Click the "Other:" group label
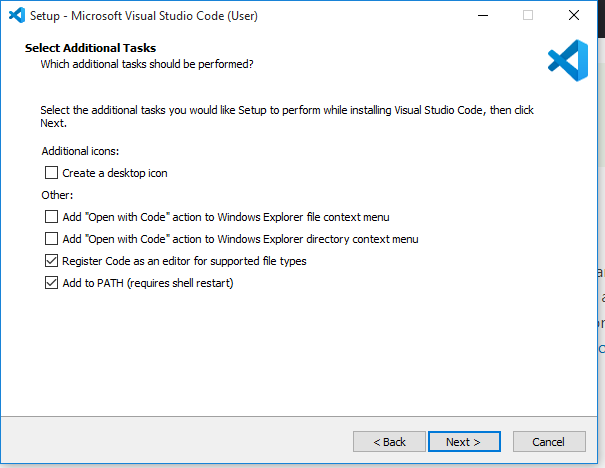The image size is (605, 468). coord(57,195)
